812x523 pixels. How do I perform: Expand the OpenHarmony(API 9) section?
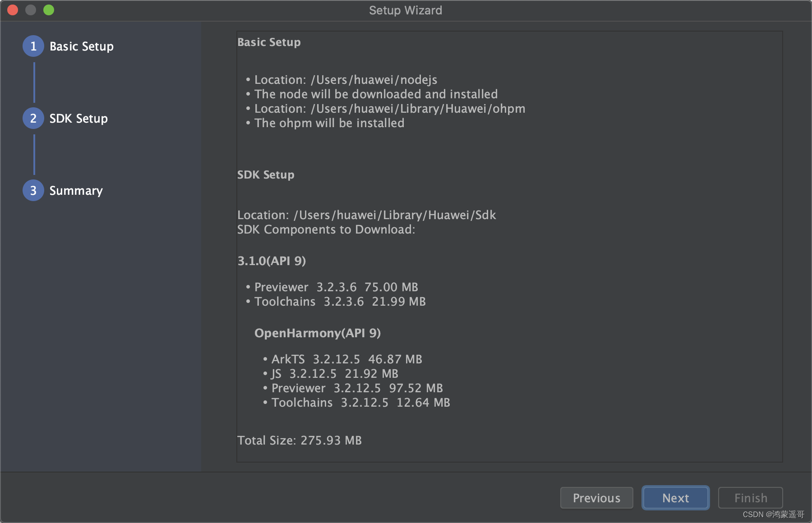318,333
